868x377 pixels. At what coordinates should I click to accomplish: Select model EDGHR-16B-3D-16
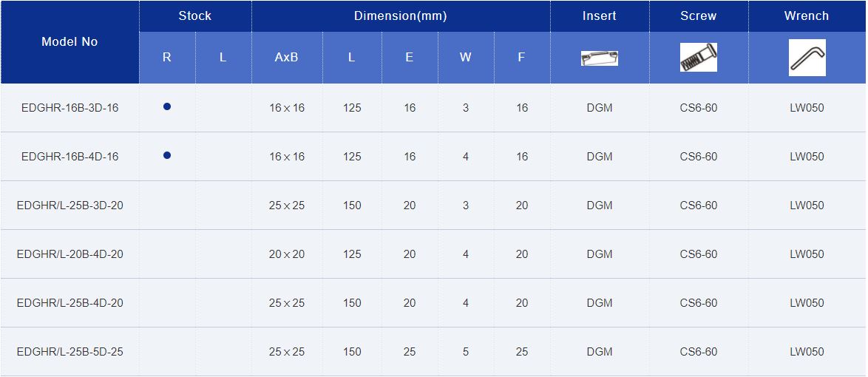(70, 108)
